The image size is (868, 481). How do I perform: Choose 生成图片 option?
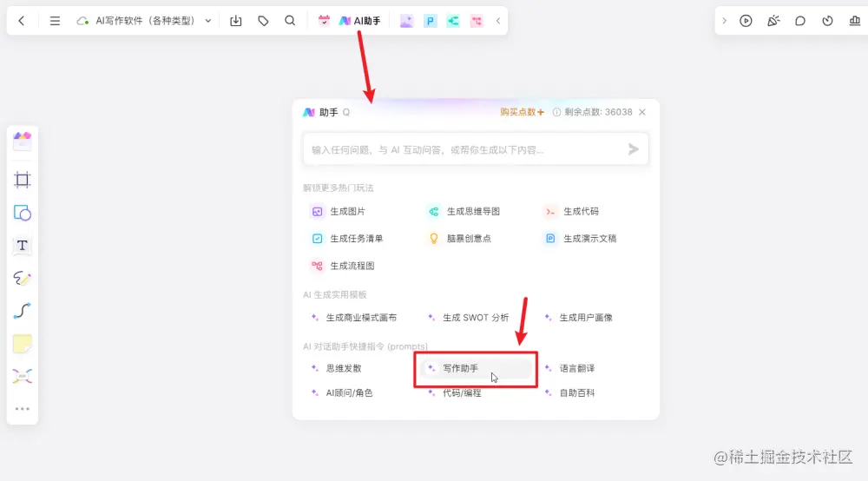[x=339, y=212]
